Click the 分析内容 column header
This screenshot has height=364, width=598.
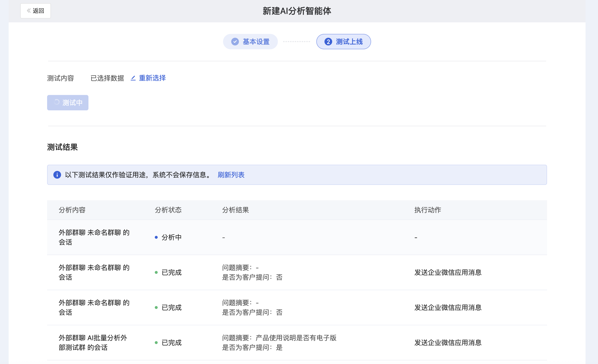[x=72, y=210]
